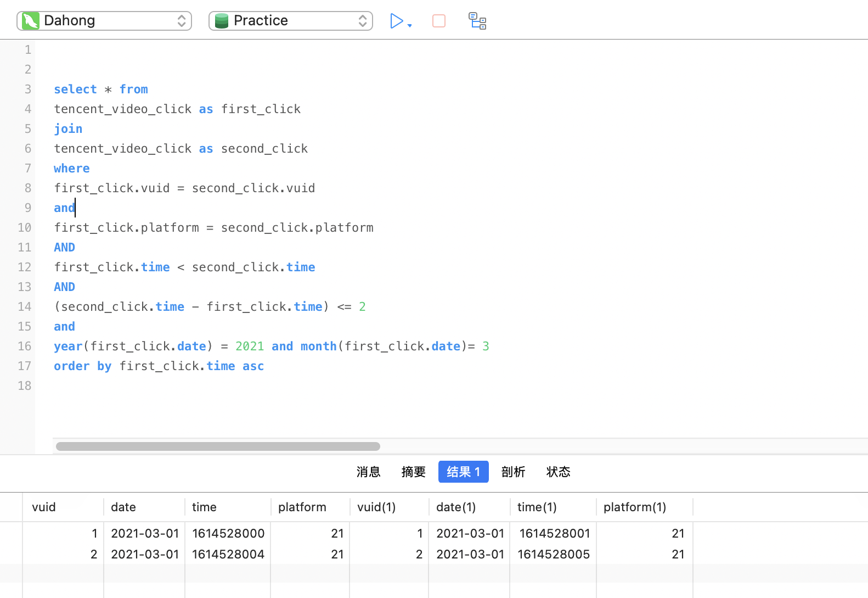868x598 pixels.
Task: Click the Practice database cylinder icon
Action: (x=222, y=21)
